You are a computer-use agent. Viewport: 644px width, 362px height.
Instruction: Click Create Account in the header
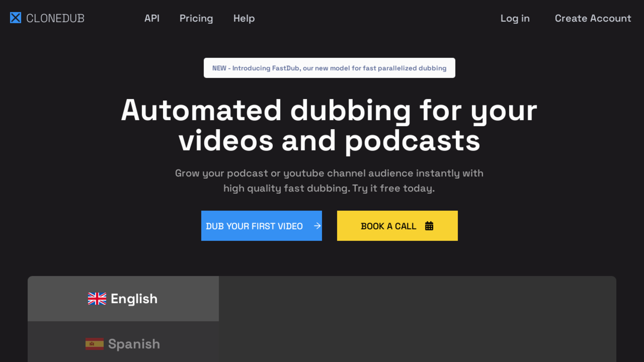[x=593, y=18]
